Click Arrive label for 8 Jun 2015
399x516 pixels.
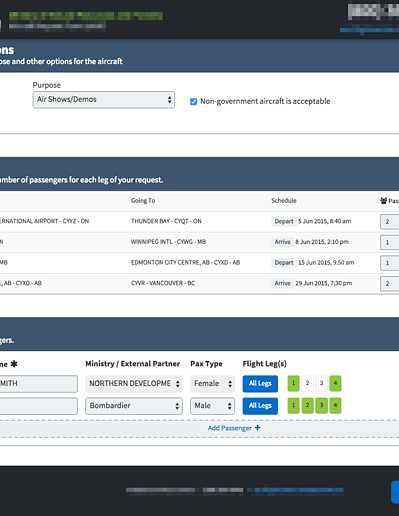[x=282, y=242]
